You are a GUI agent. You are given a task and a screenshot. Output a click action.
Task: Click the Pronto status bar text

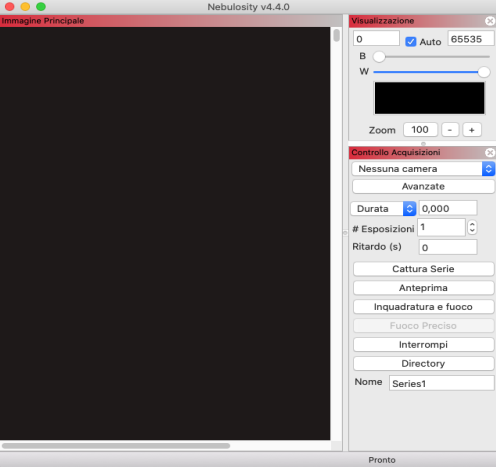[x=382, y=460]
